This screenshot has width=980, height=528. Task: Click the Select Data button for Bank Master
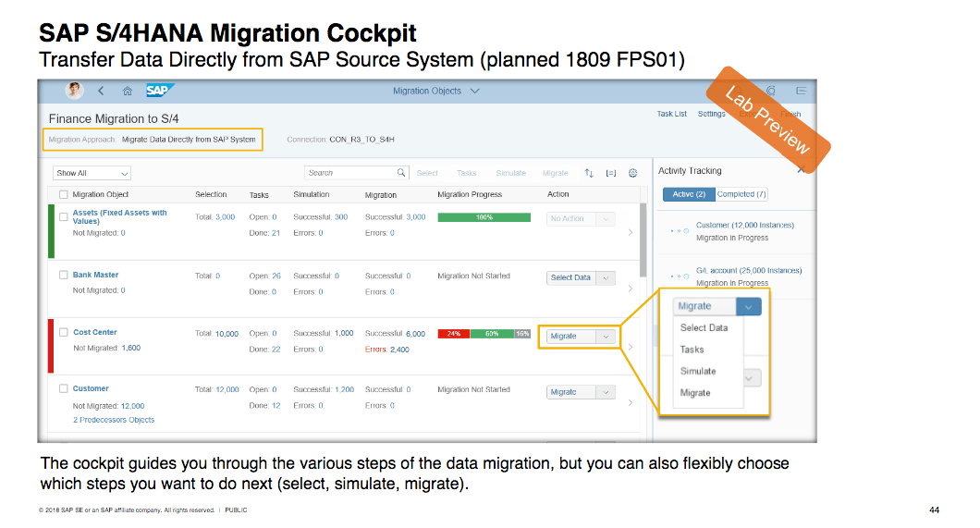pyautogui.click(x=571, y=277)
